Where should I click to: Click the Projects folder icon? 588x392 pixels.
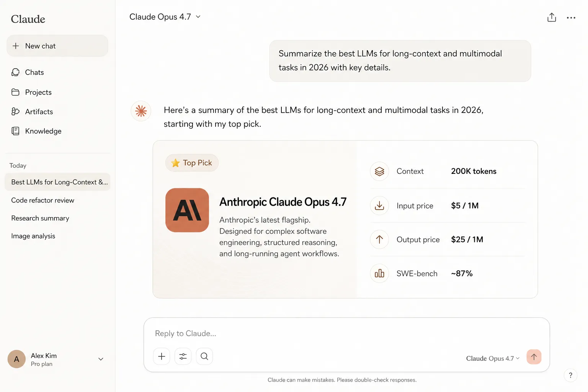[16, 92]
